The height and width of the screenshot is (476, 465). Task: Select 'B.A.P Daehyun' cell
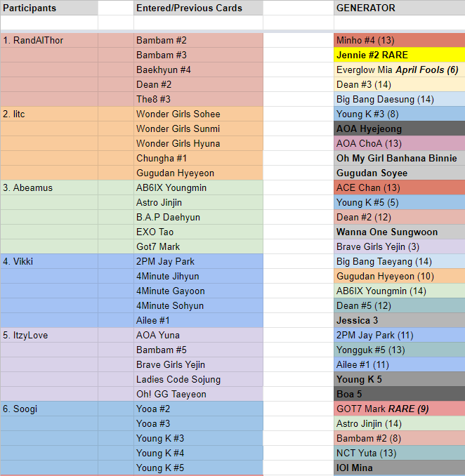pos(198,218)
